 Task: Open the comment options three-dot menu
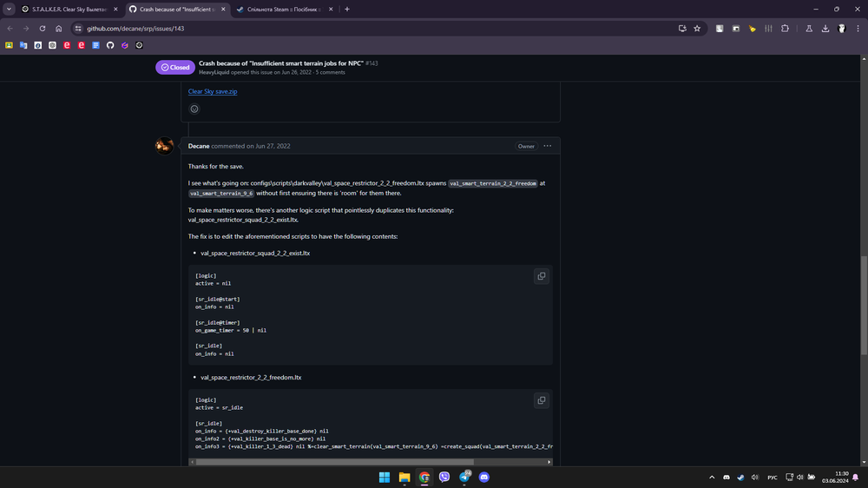coord(548,146)
